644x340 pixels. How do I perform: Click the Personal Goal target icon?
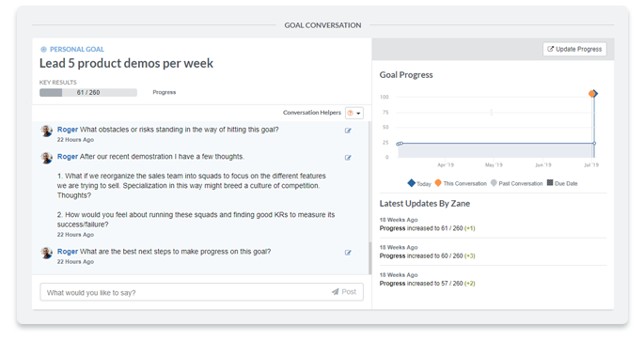pos(43,50)
